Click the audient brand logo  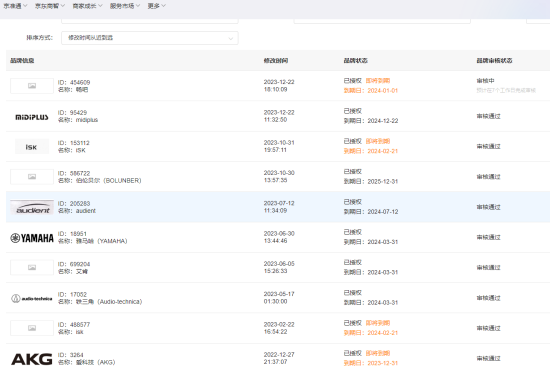coord(32,207)
